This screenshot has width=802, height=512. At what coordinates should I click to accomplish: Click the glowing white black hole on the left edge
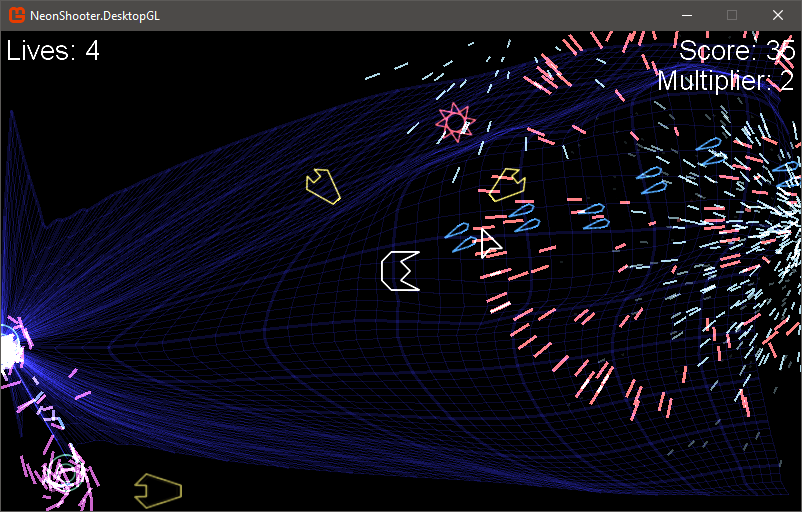click(8, 348)
